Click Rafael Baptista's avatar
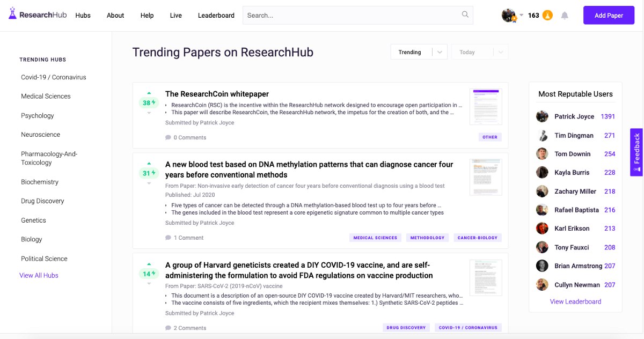 542,210
